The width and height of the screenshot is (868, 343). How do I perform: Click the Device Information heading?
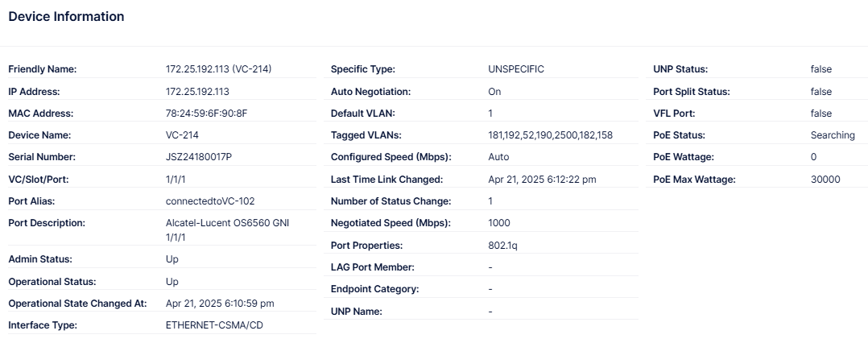tap(66, 17)
